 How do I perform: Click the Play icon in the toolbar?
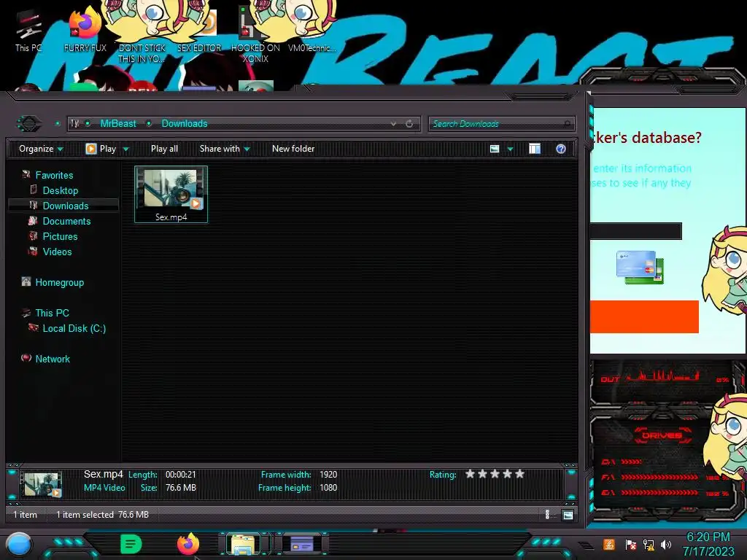click(90, 149)
